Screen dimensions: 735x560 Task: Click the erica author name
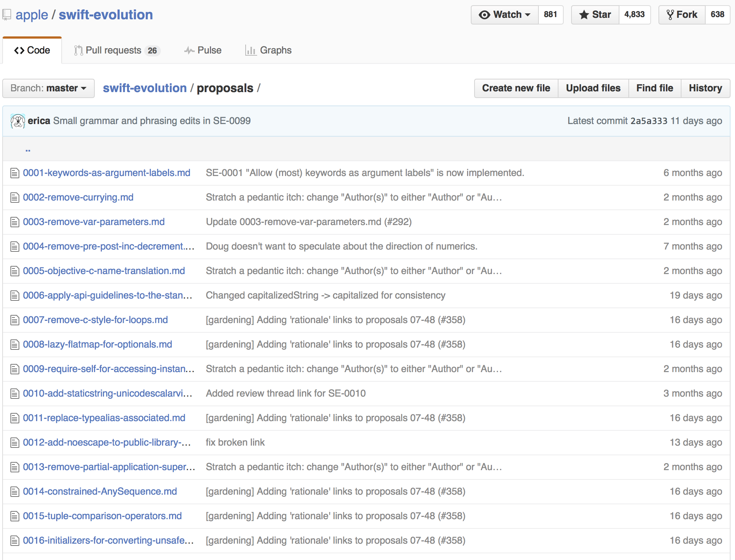pyautogui.click(x=39, y=121)
